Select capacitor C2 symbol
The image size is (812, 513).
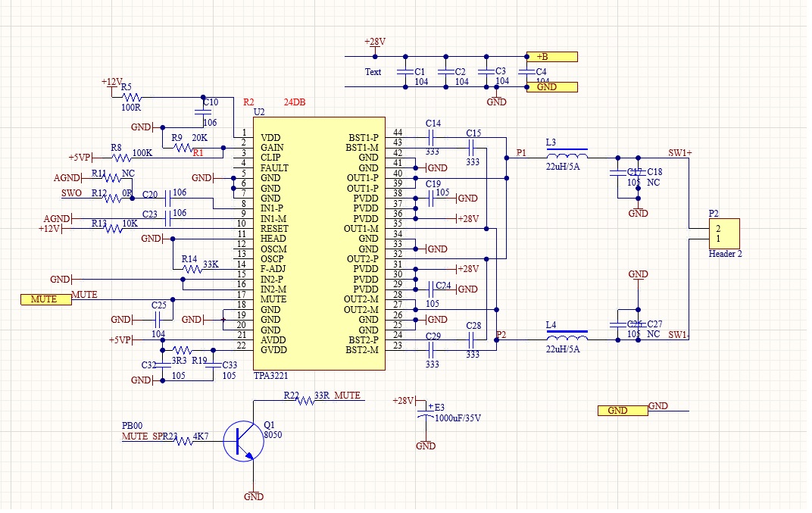446,71
